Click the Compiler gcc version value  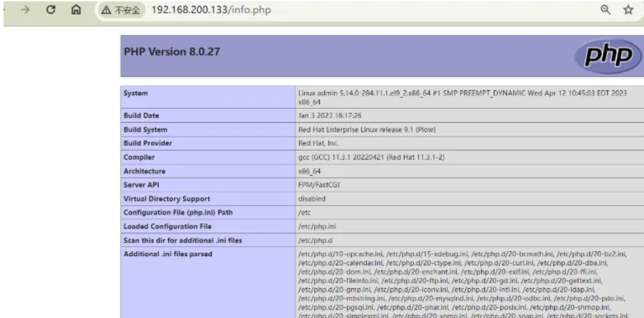point(371,157)
